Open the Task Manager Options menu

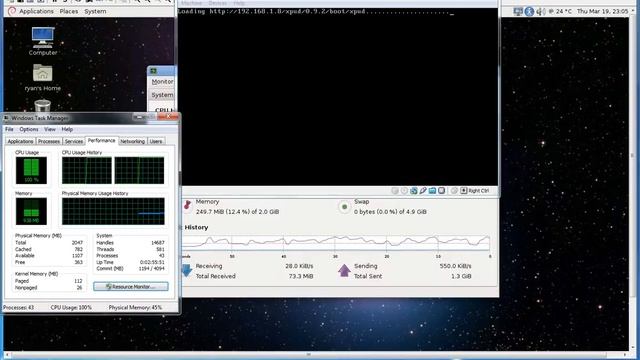(29, 129)
